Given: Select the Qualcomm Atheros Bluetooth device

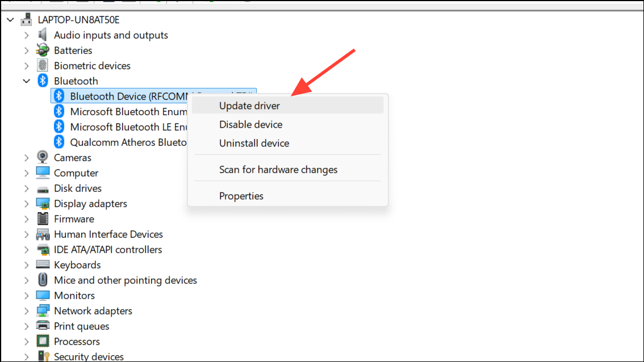Looking at the screenshot, I should click(x=128, y=142).
